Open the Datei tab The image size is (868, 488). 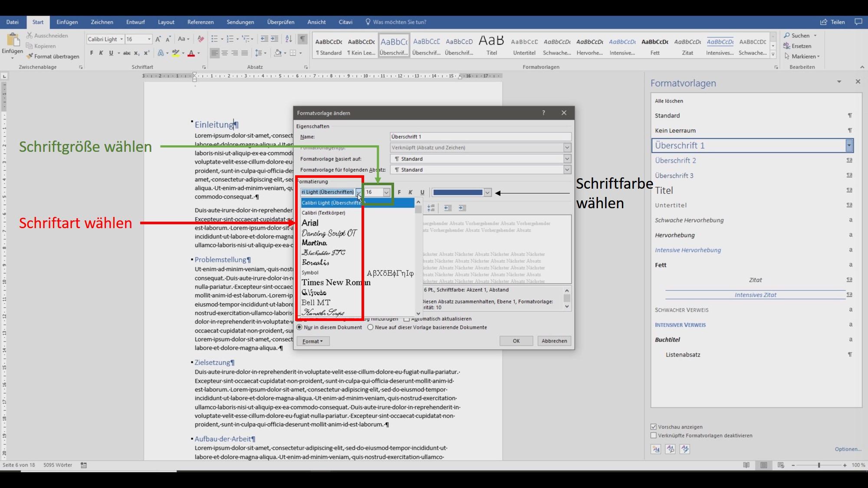click(13, 22)
